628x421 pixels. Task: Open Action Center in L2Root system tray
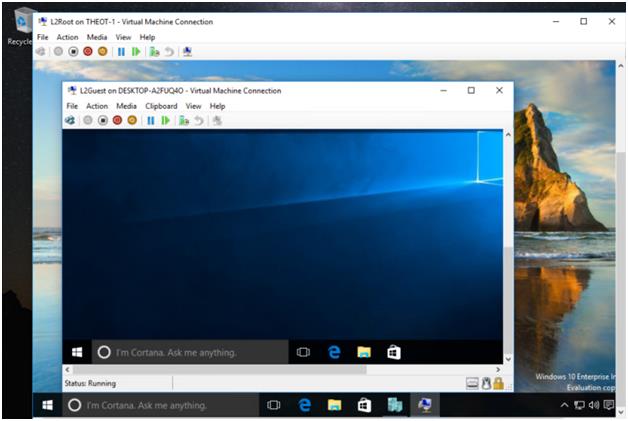tap(608, 405)
